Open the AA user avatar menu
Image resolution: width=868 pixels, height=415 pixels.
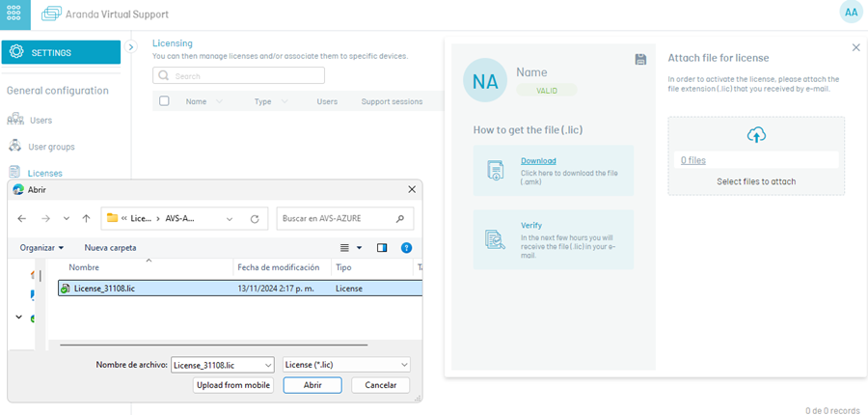851,13
